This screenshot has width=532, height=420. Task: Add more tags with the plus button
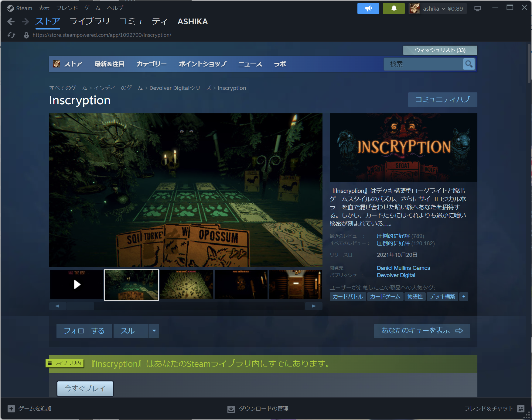(x=464, y=297)
